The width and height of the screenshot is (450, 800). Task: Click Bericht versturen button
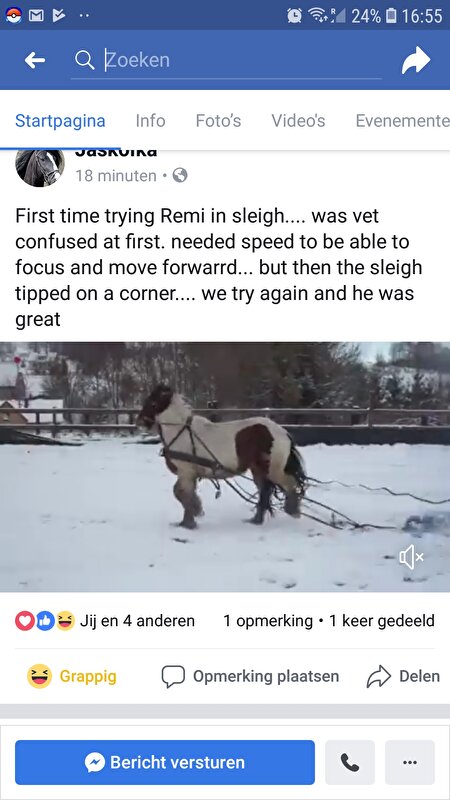pos(165,763)
